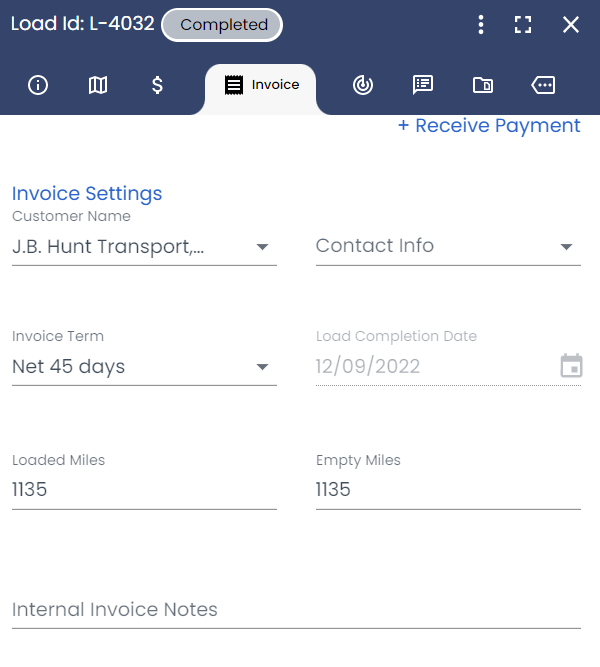
Task: Expand the Customer Name dropdown
Action: (144, 247)
